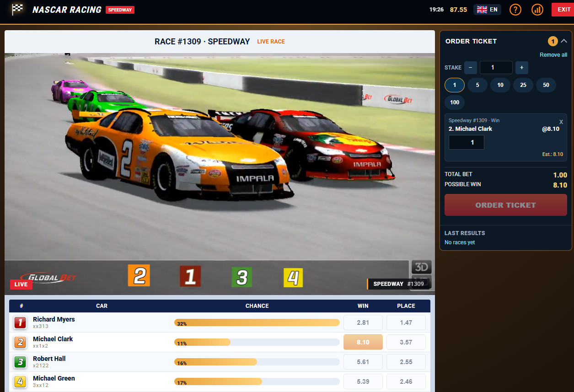The image size is (574, 392).
Task: Select Richard Myers win odds 2.81
Action: 363,322
